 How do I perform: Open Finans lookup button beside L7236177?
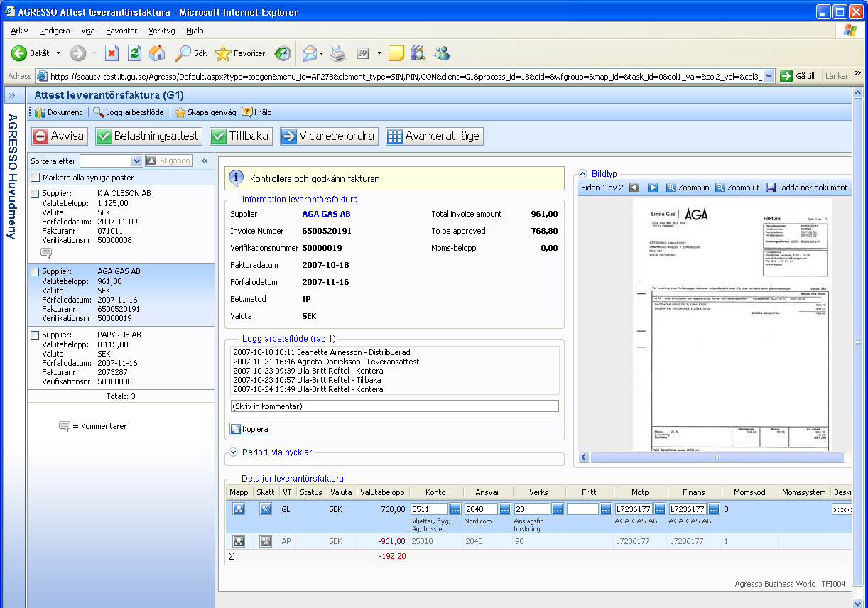click(x=714, y=509)
